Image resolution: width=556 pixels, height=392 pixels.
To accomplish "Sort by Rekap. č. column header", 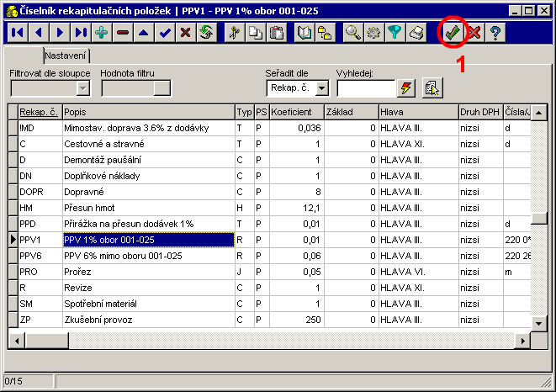I will coord(39,112).
